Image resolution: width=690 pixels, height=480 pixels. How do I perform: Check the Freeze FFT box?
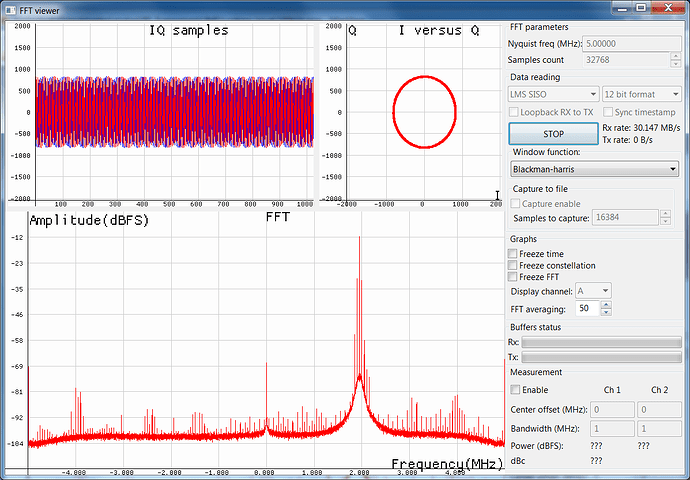[x=513, y=277]
